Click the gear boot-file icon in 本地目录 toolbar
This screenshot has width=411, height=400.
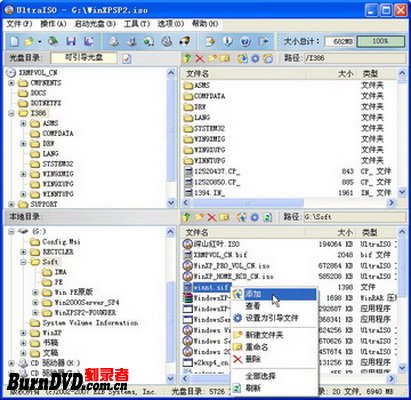pyautogui.click(x=254, y=217)
